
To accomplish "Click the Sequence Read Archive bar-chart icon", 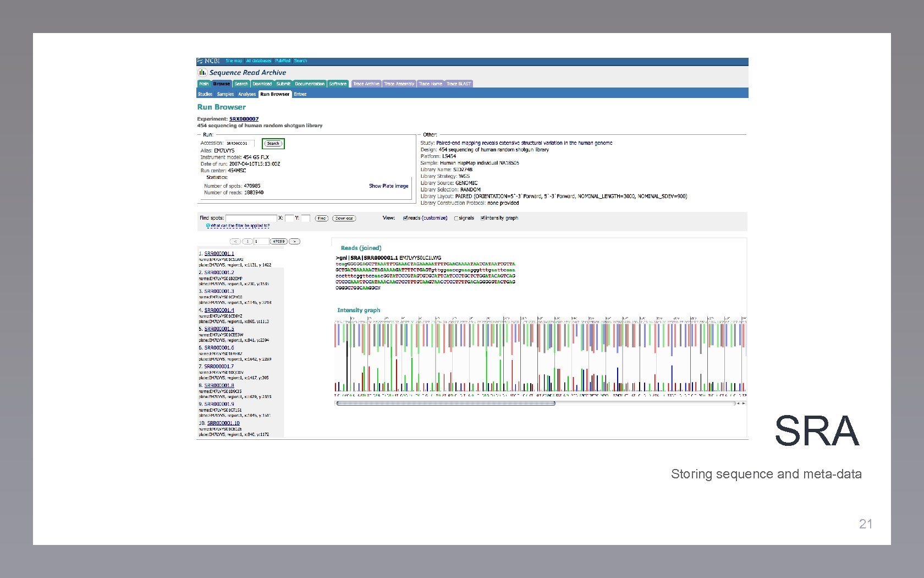I will pyautogui.click(x=202, y=72).
